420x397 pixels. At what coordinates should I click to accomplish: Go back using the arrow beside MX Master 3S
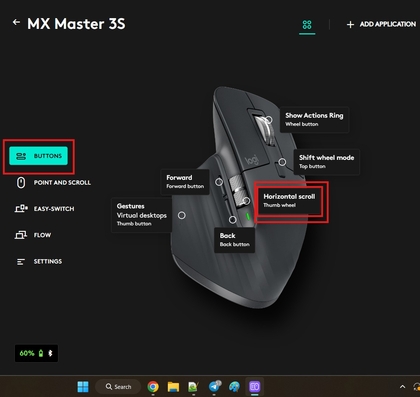16,22
